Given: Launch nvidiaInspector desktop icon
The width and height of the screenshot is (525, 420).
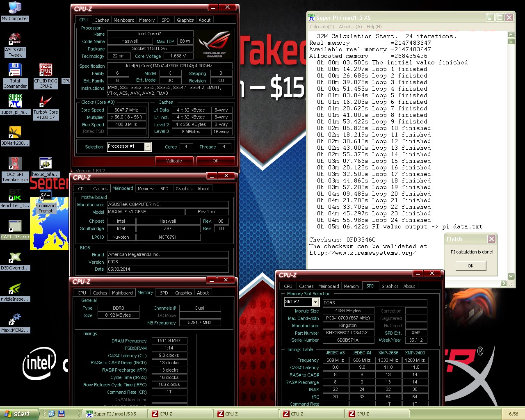Looking at the screenshot, I should (15, 292).
